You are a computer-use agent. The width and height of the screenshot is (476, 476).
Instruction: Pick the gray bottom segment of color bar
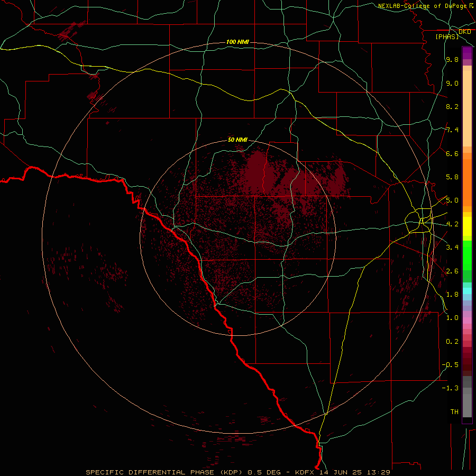click(x=467, y=402)
